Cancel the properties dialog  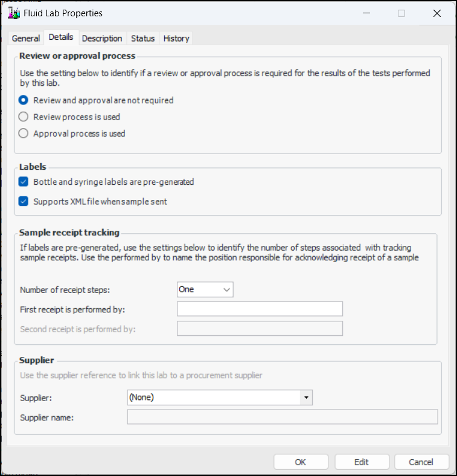point(421,462)
